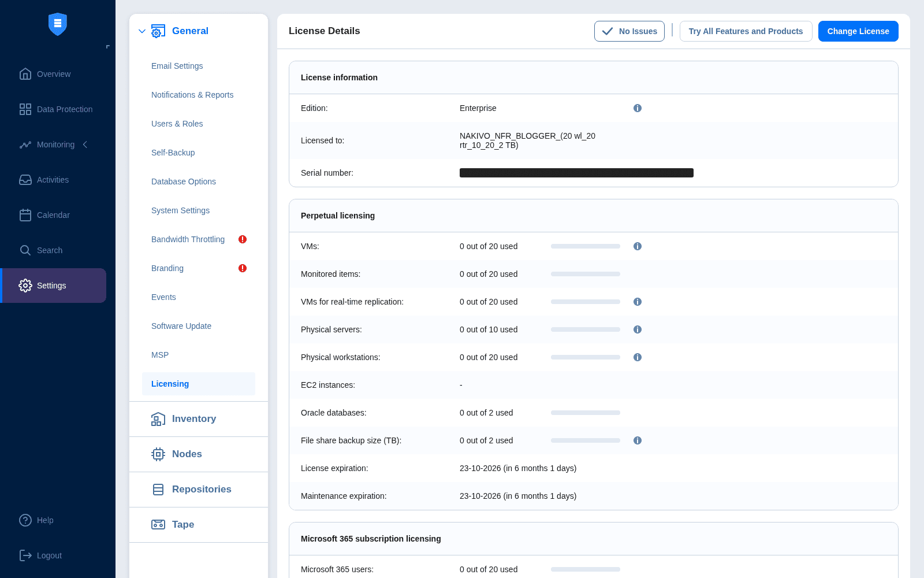Click the Data Protection grid icon
The width and height of the screenshot is (924, 578).
(25, 109)
